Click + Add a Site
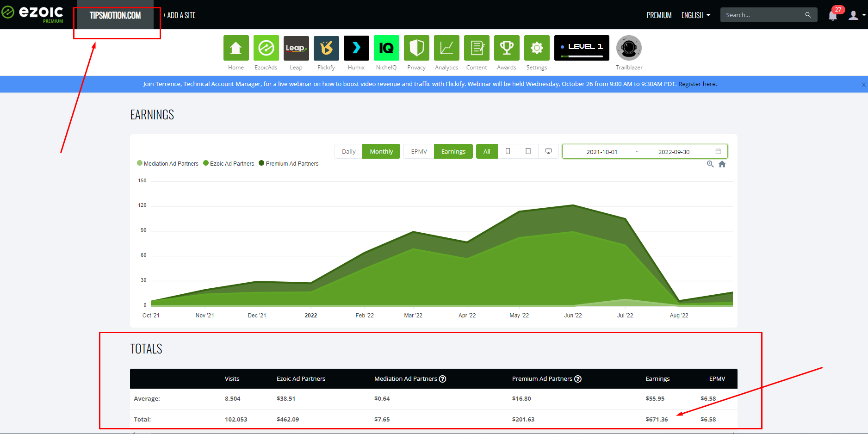868x434 pixels. click(179, 15)
